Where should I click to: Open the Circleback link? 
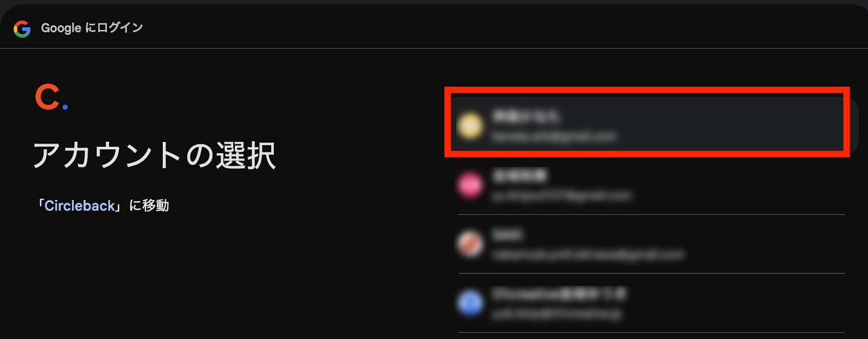pos(80,206)
